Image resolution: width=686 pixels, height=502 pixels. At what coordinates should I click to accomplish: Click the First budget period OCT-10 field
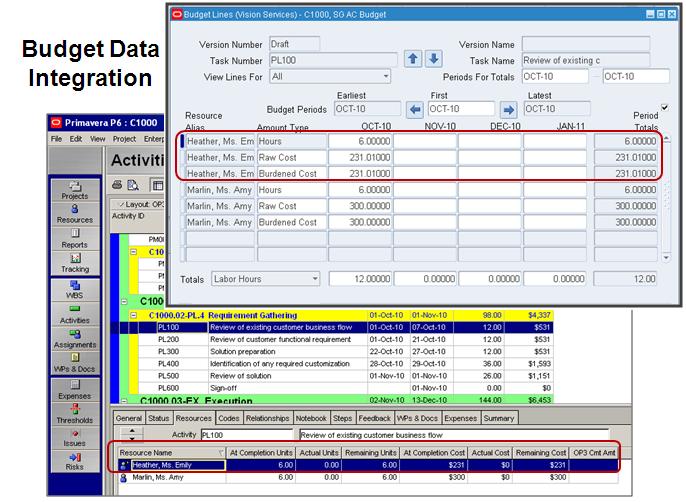(x=462, y=109)
